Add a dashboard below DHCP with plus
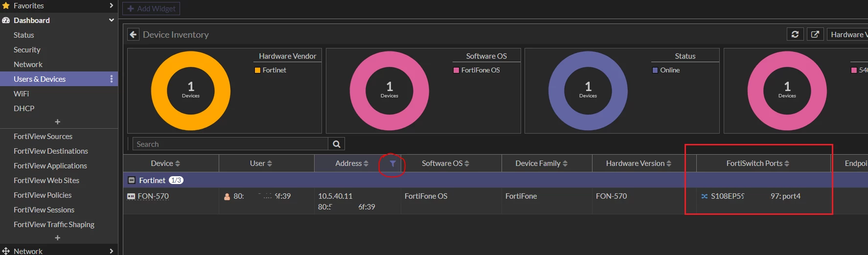The image size is (868, 255). tap(58, 121)
